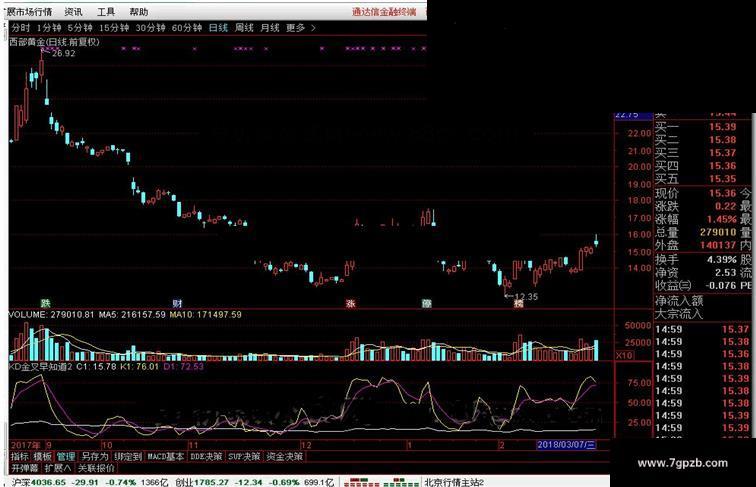Open the 模板 button
756x487 pixels.
(42, 456)
